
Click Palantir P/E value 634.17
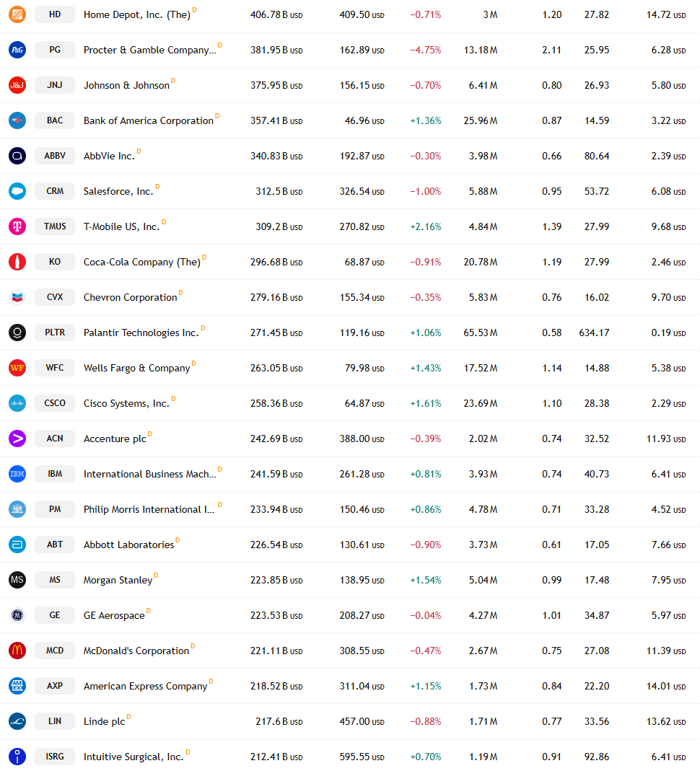[594, 333]
